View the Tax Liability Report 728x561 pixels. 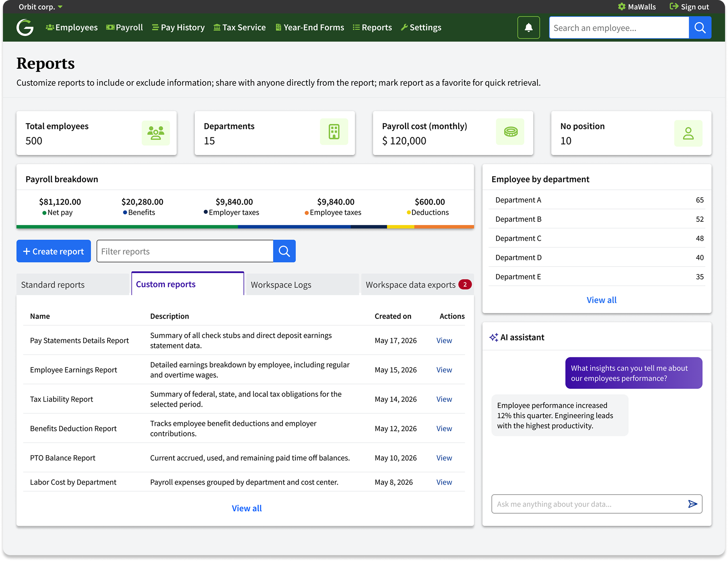point(444,399)
